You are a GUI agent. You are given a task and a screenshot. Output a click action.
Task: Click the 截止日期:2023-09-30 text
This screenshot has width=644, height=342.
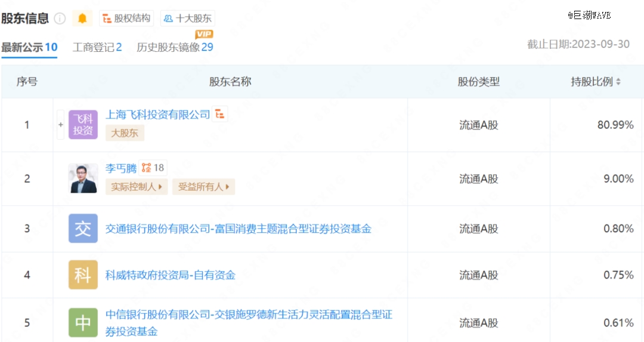(578, 44)
